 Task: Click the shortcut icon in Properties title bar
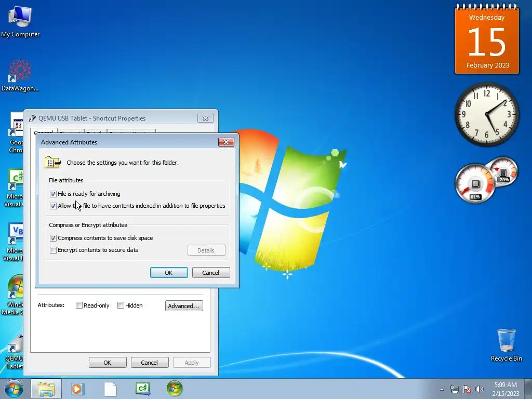tap(32, 118)
